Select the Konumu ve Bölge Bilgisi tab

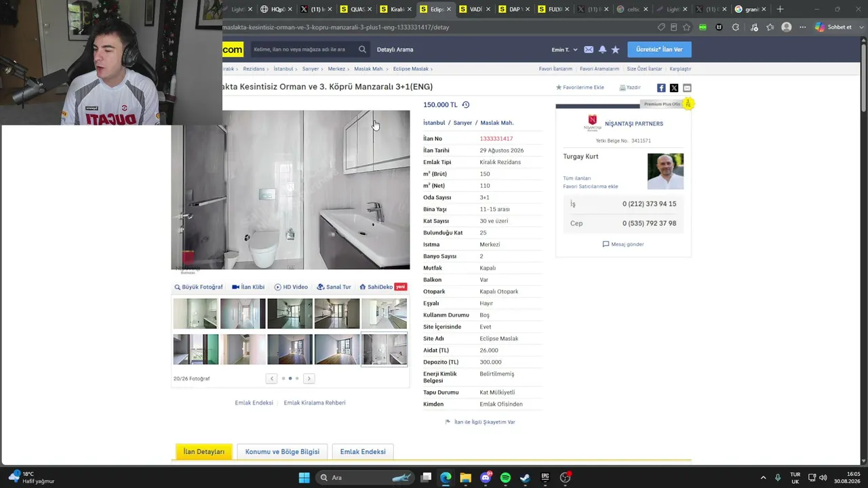(x=282, y=451)
